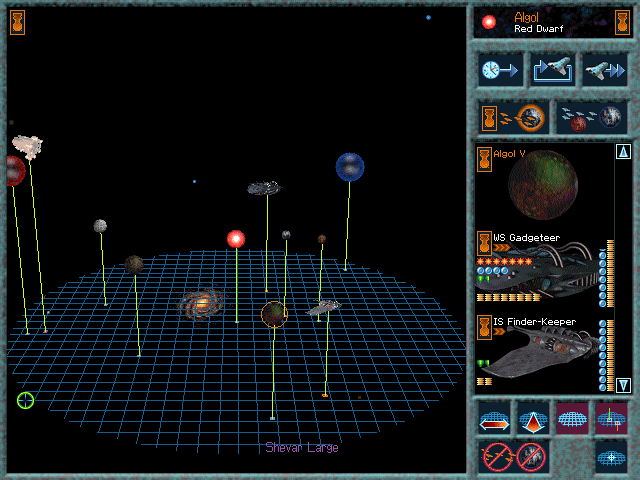Click the emblem beside IS Finder-Keeper
Viewport: 640px width, 480px height.
484,327
